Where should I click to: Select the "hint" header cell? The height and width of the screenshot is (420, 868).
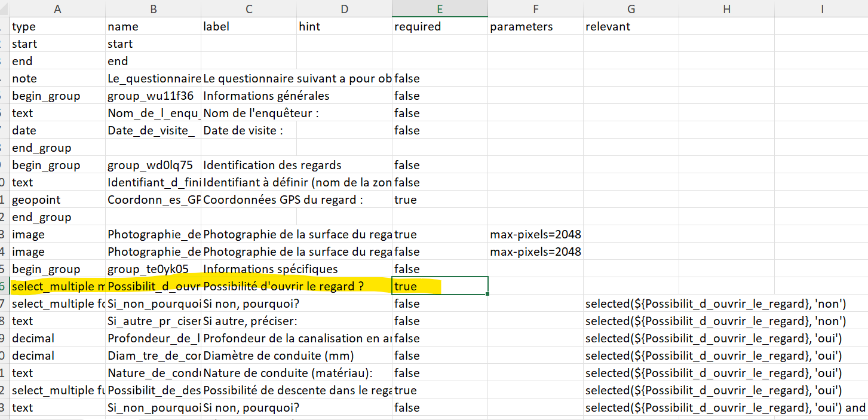click(x=344, y=26)
